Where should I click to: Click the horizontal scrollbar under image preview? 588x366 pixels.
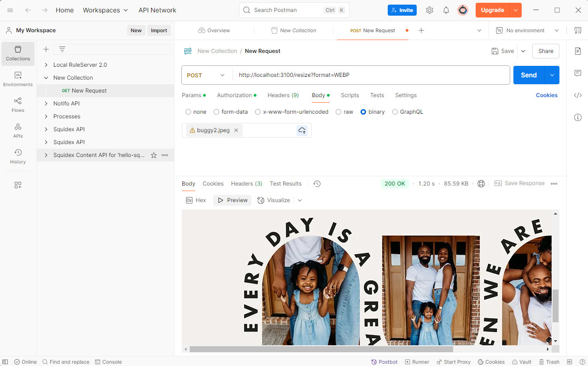tap(322, 349)
